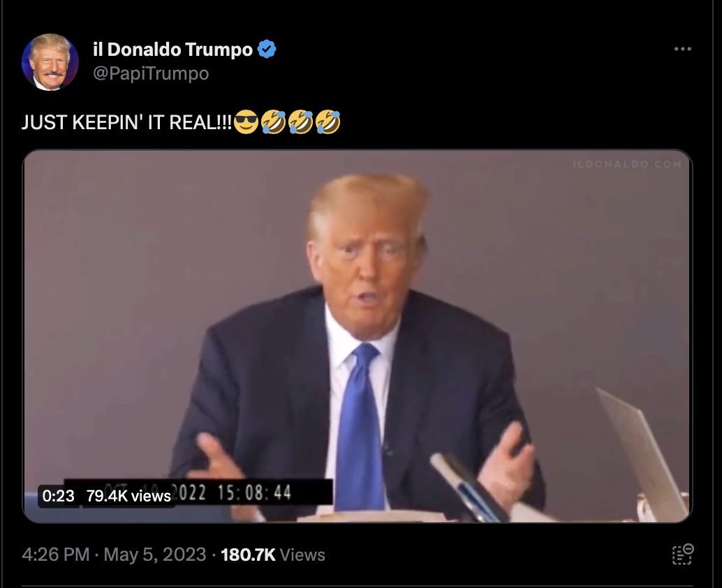Click the 0:23 video duration label
Screen dimensions: 722x588
click(x=58, y=496)
